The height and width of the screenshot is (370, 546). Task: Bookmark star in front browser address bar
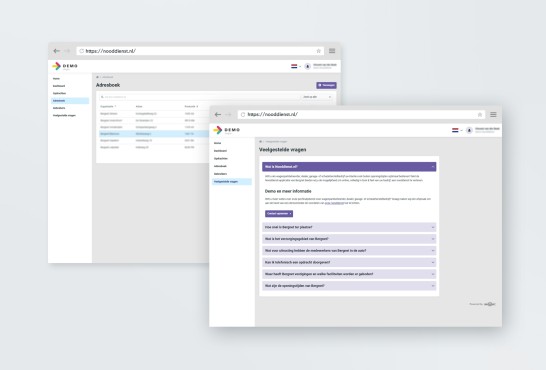click(479, 115)
